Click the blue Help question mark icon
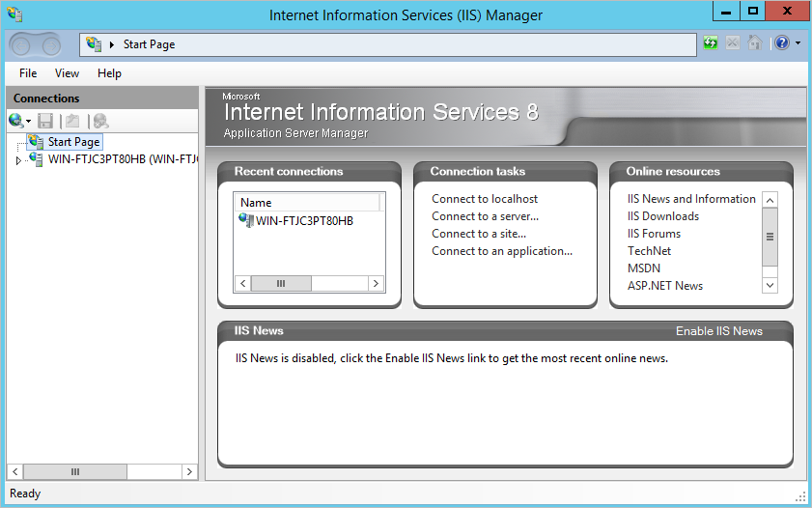This screenshot has height=508, width=812. point(781,43)
